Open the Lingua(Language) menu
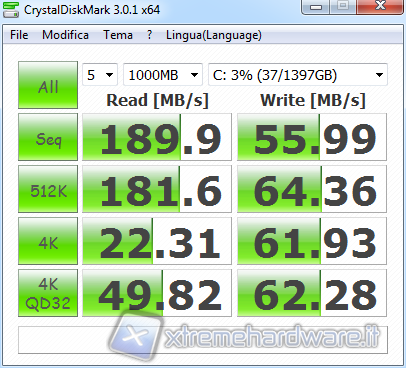 pyautogui.click(x=214, y=35)
